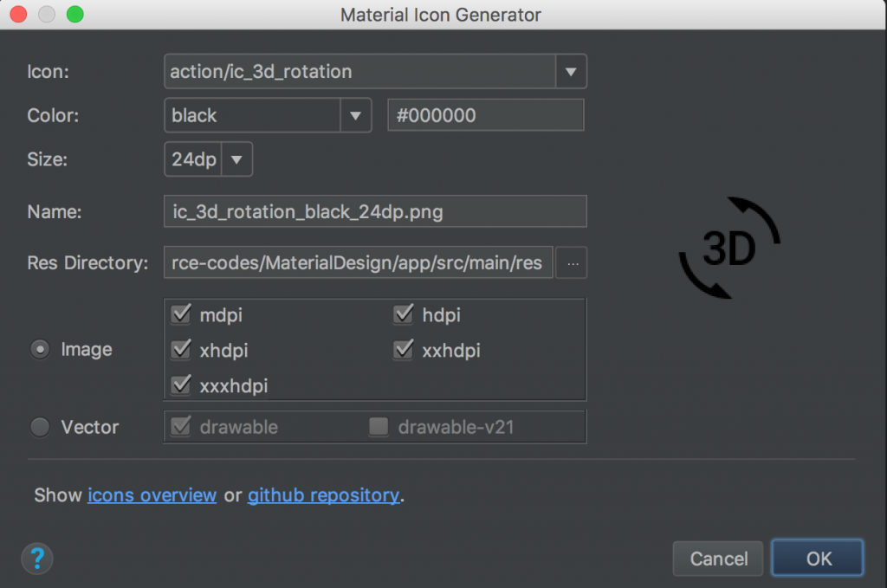This screenshot has width=887, height=588.
Task: Click the green zoom traffic light
Action: point(75,14)
